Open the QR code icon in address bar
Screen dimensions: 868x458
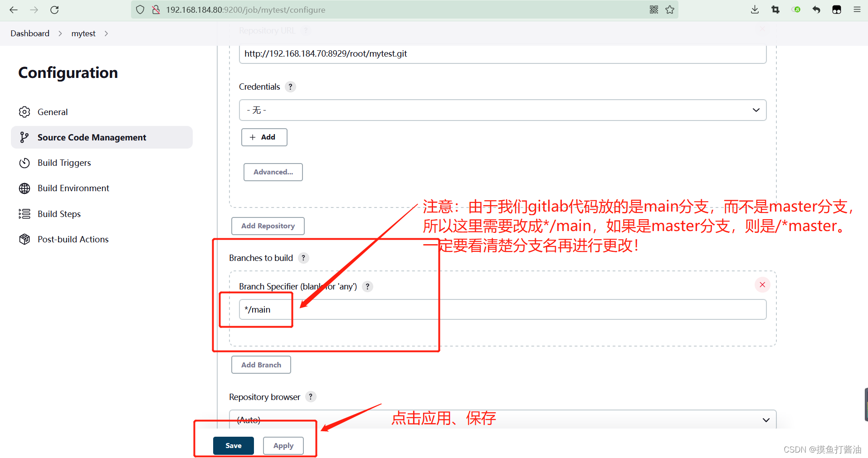[653, 10]
